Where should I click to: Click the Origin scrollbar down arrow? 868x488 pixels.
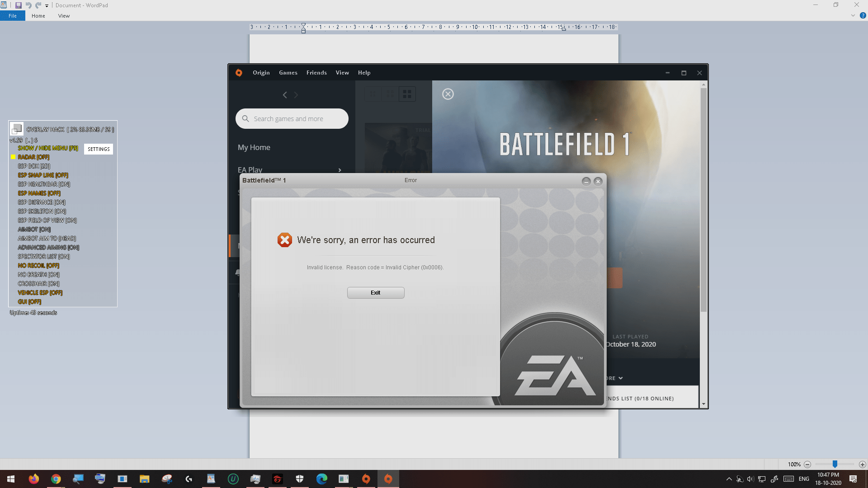click(x=703, y=404)
